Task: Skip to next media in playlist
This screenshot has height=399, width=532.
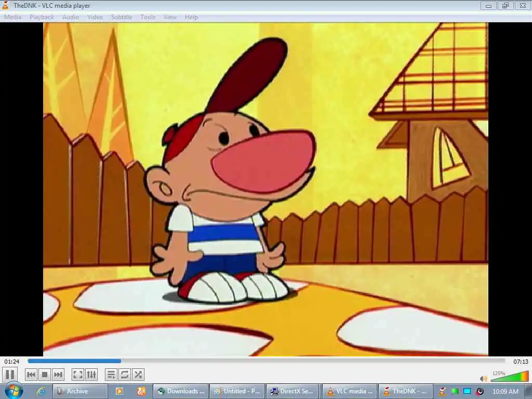Action: pos(58,375)
